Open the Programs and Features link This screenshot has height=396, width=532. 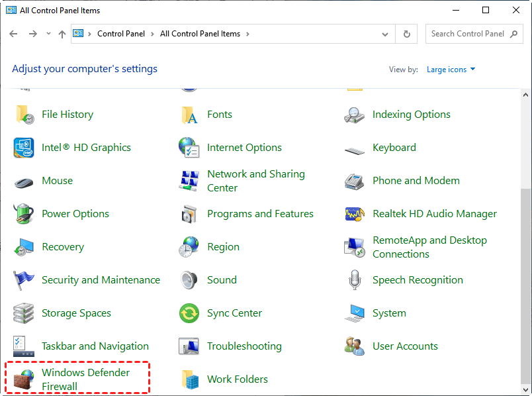[x=260, y=214]
